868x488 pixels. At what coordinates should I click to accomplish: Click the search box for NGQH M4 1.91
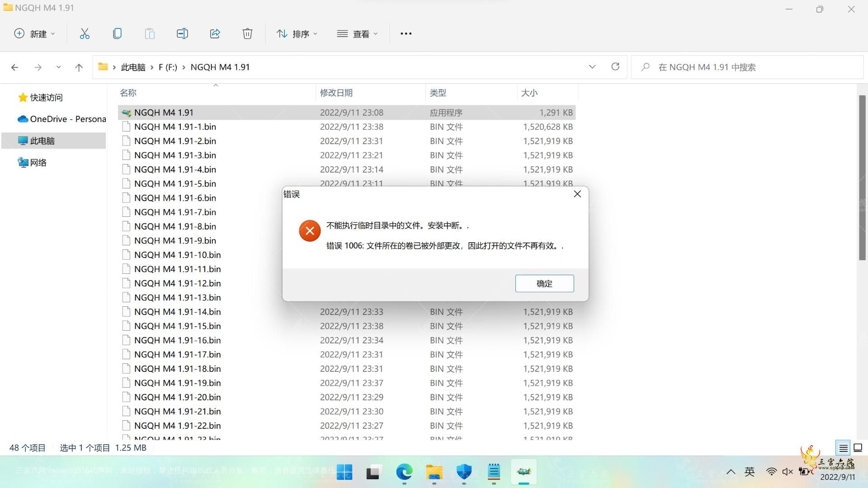(x=747, y=67)
